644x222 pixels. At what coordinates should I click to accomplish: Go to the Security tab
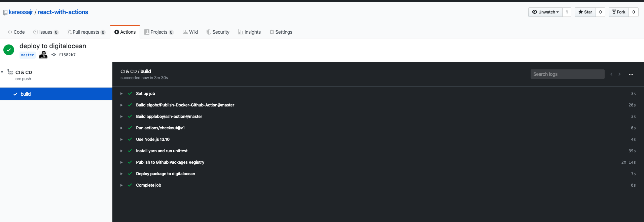click(x=218, y=32)
